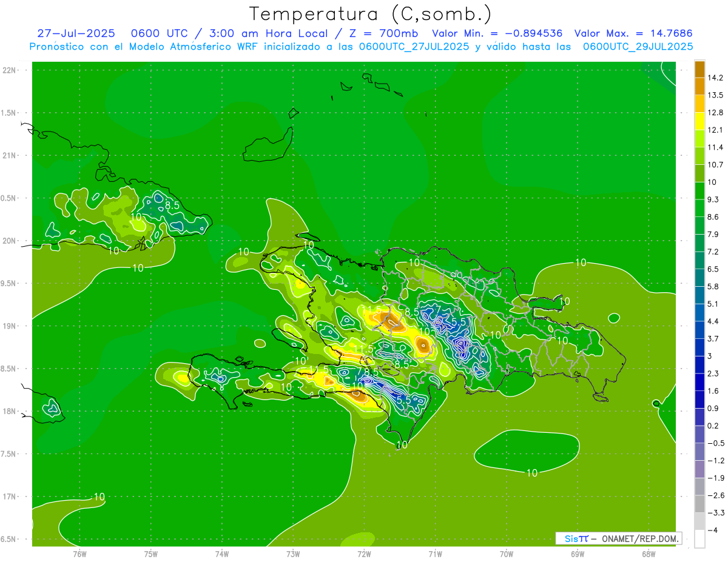Click the 21N latitude axis label
The height and width of the screenshot is (562, 728).
point(10,155)
